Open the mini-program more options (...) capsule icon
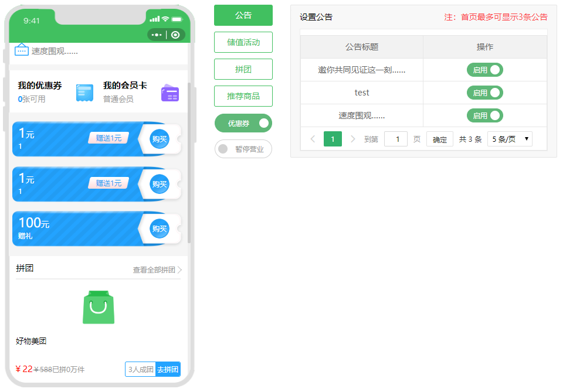The image size is (573, 392). tap(155, 35)
